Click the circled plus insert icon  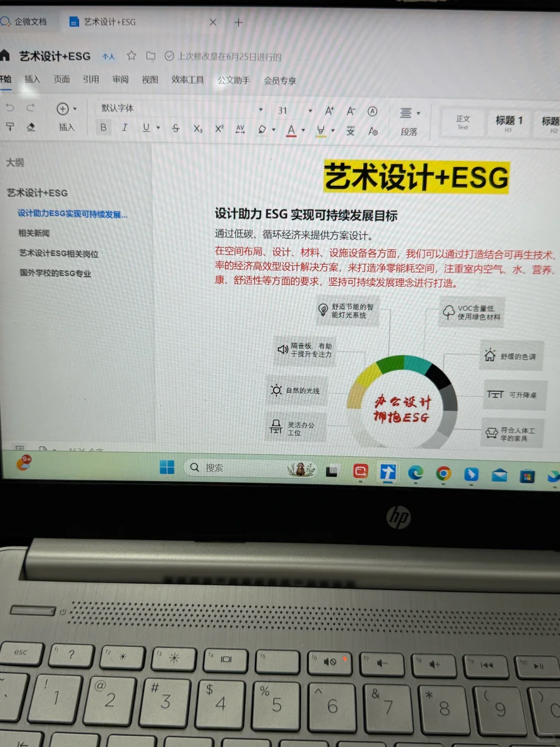click(x=63, y=109)
